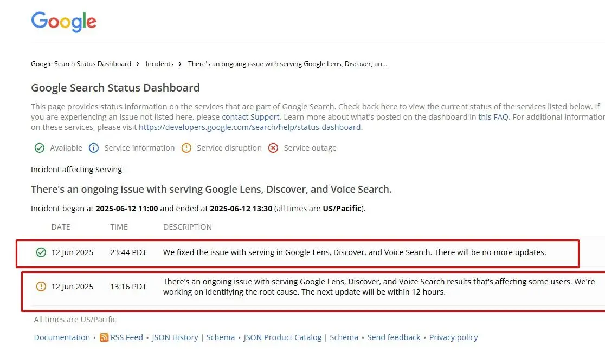Open the Schema link after JSON History
This screenshot has width=605, height=364.
(x=220, y=337)
